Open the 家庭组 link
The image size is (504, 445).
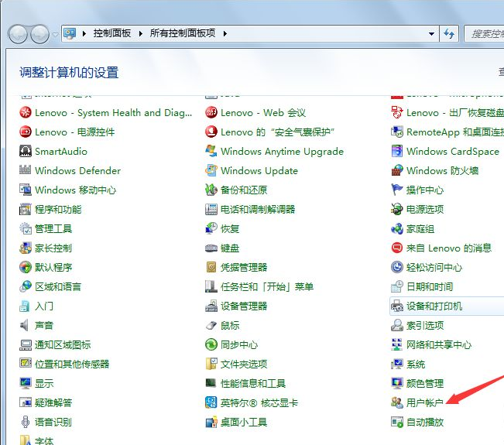(420, 229)
